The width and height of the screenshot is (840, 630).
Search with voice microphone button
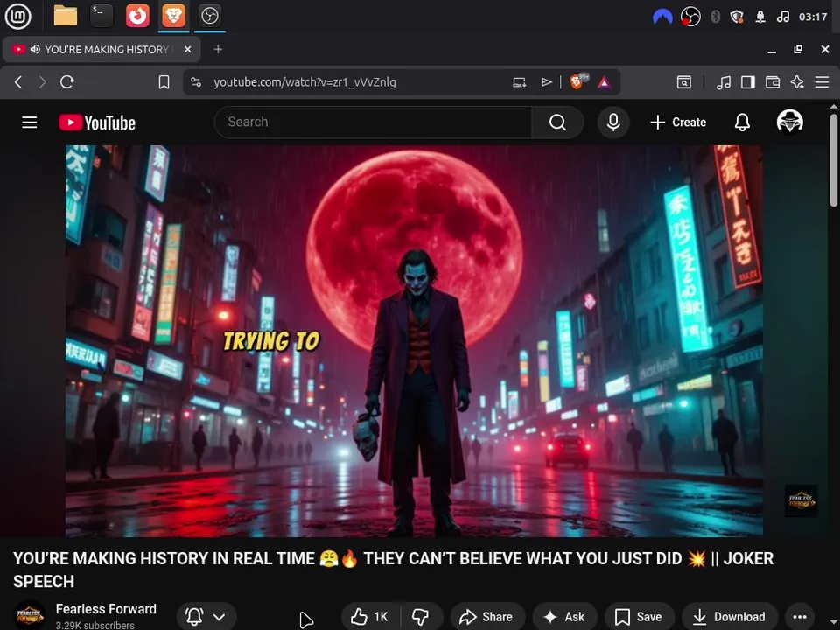[613, 122]
